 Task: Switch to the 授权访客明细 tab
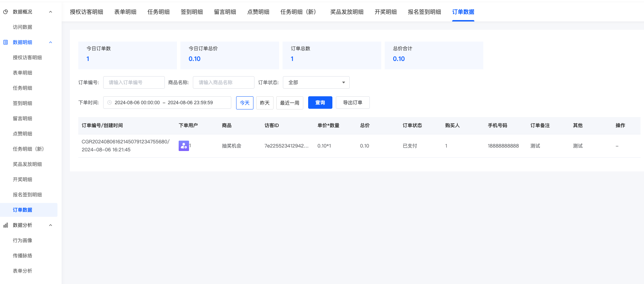pyautogui.click(x=87, y=12)
